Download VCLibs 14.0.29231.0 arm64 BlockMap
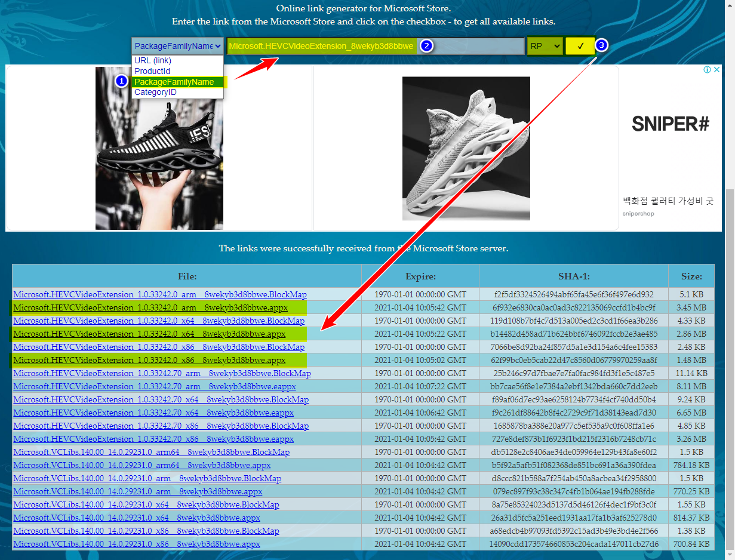 click(x=151, y=452)
